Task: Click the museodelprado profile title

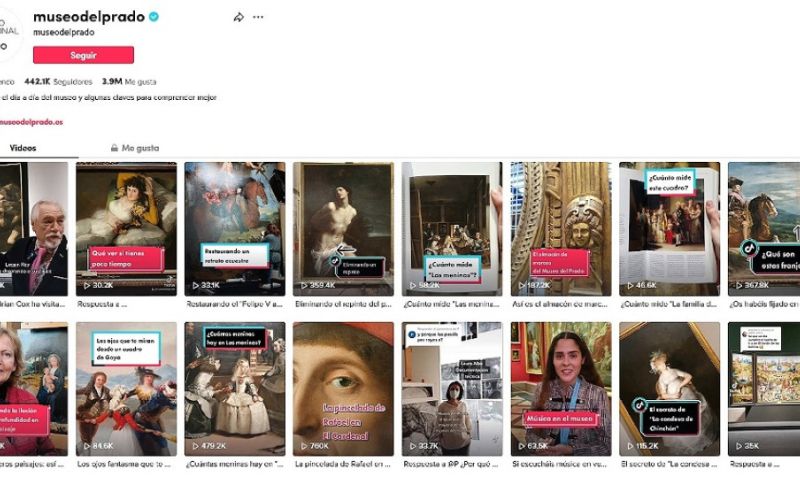Action: point(89,17)
